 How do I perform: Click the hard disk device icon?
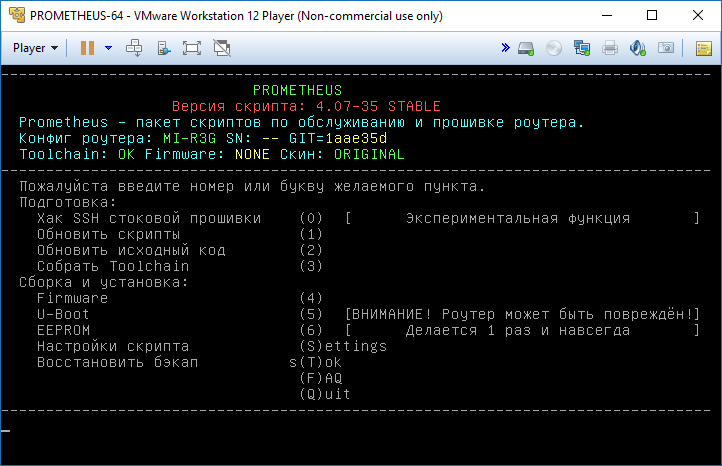(x=526, y=48)
